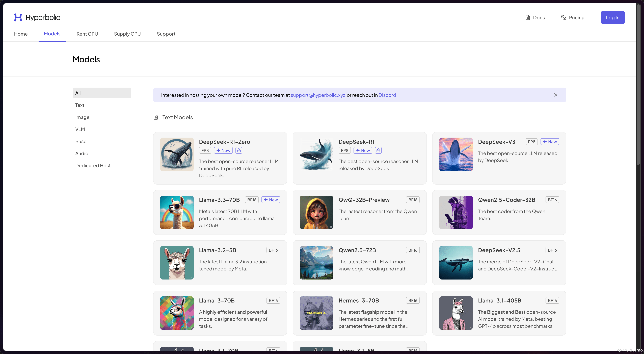Open the Discord link in banner
This screenshot has width=644, height=354.
click(x=387, y=95)
